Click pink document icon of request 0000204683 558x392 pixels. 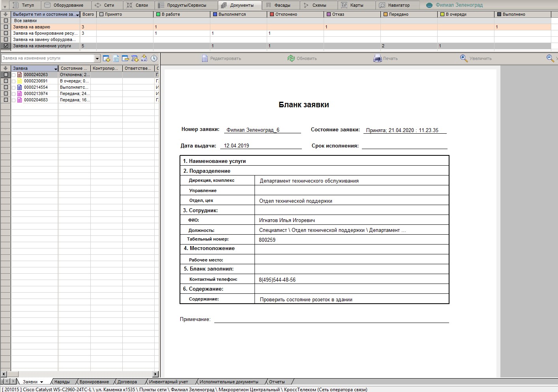click(20, 100)
